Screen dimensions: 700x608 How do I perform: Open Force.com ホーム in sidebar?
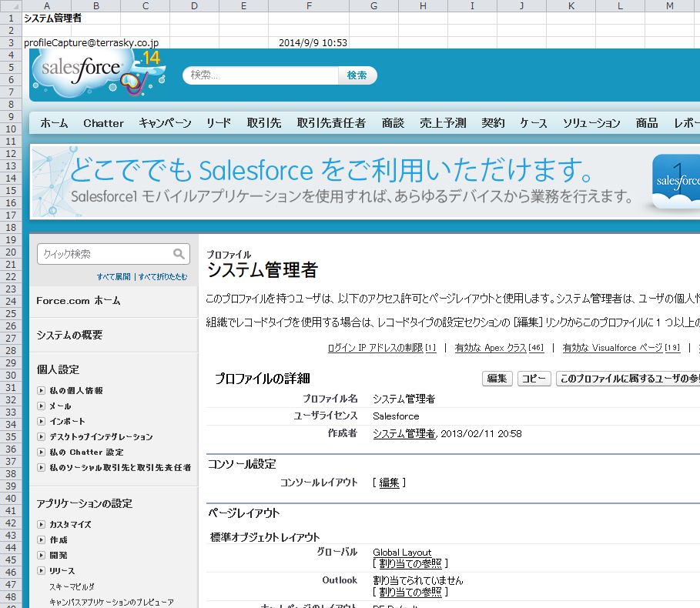(78, 301)
